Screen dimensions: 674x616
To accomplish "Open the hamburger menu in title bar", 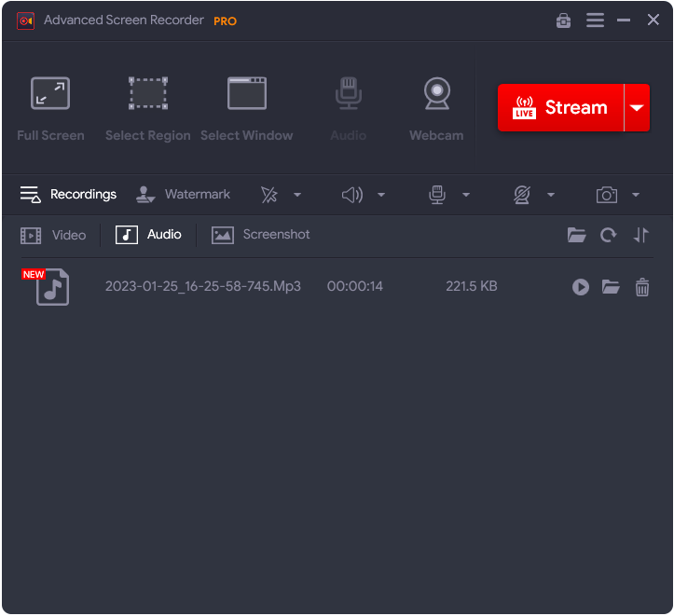I will [595, 20].
